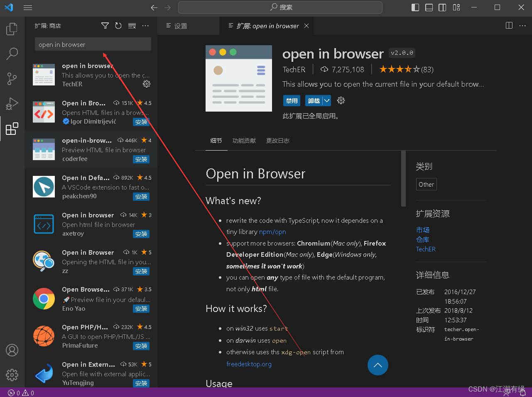Select the Open Browser Chrome-icon extension item
This screenshot has height=397, width=532.
point(91,299)
